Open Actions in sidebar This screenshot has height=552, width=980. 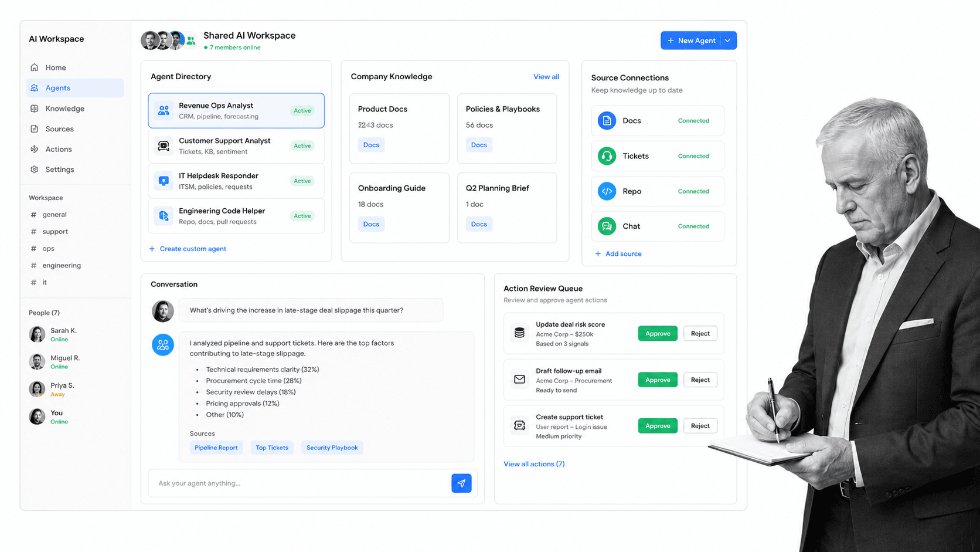coord(75,149)
